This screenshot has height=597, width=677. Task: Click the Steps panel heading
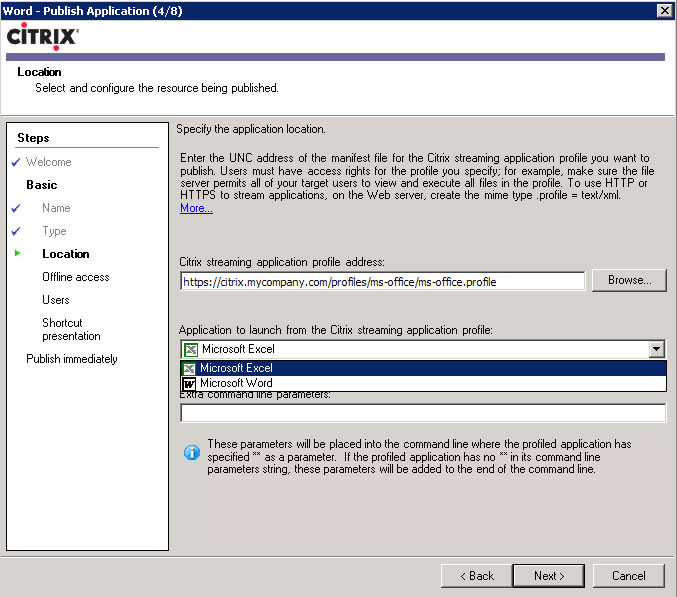tap(33, 138)
